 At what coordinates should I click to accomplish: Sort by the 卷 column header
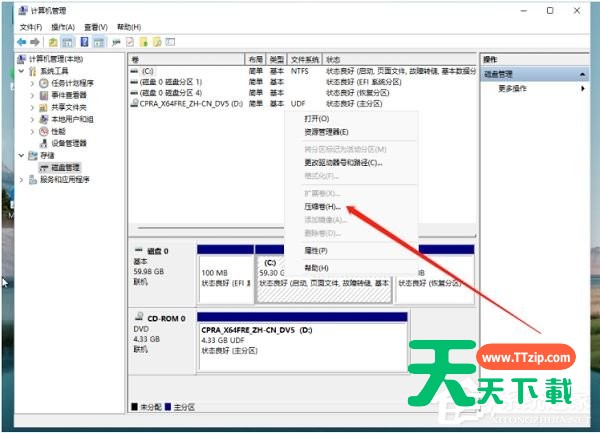186,60
